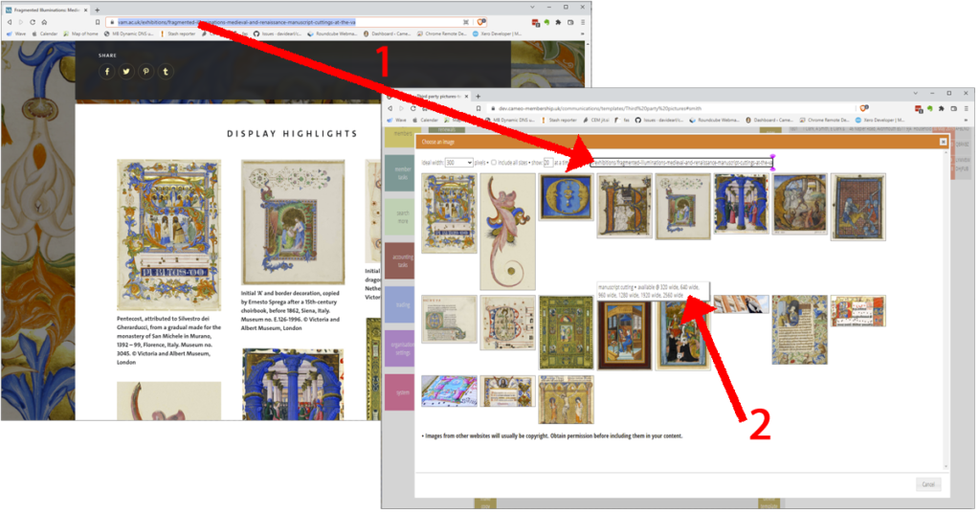The width and height of the screenshot is (980, 514).
Task: Select blue initial O thumbnail in dialog
Action: click(x=566, y=197)
